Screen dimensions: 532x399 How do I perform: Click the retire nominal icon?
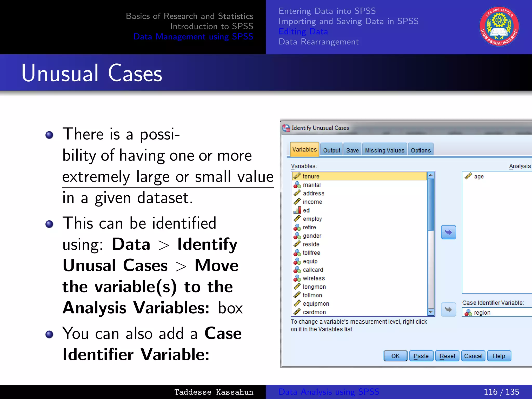297,227
